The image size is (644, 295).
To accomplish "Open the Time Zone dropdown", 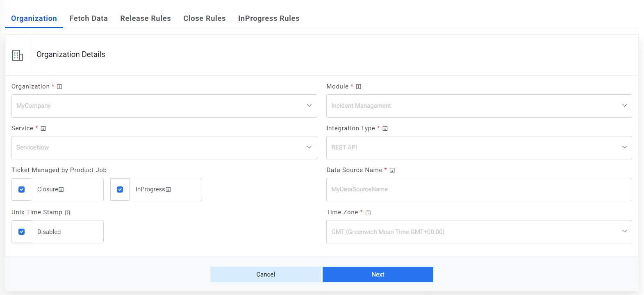I will tap(479, 232).
